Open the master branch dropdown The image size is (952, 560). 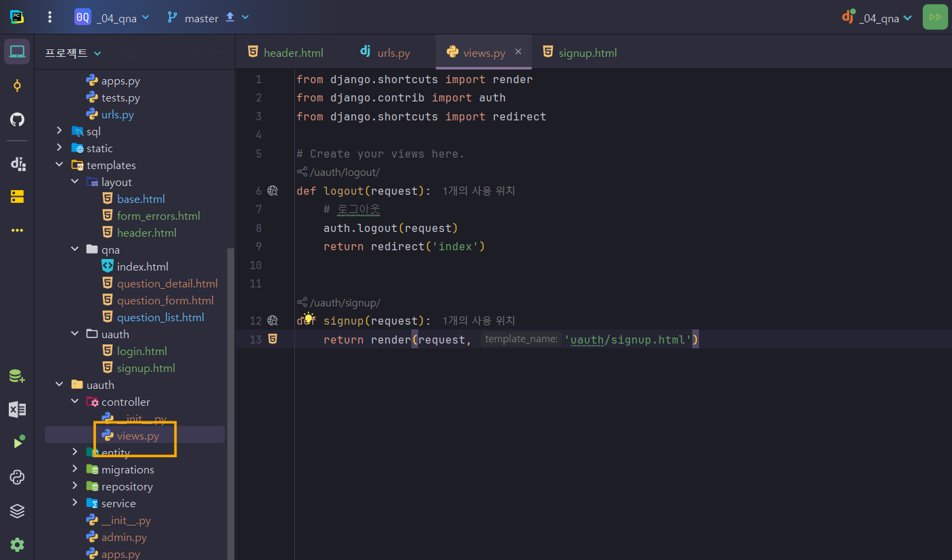pyautogui.click(x=208, y=18)
